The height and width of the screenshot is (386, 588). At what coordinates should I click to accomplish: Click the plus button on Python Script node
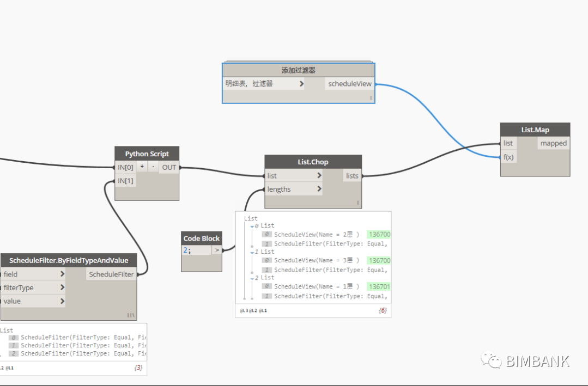pyautogui.click(x=142, y=167)
